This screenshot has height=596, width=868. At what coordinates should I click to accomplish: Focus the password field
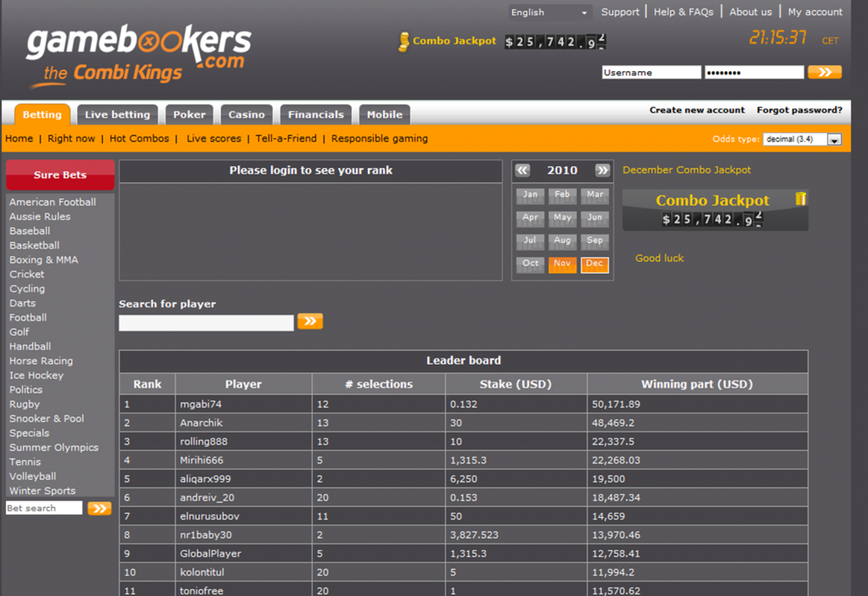point(754,73)
